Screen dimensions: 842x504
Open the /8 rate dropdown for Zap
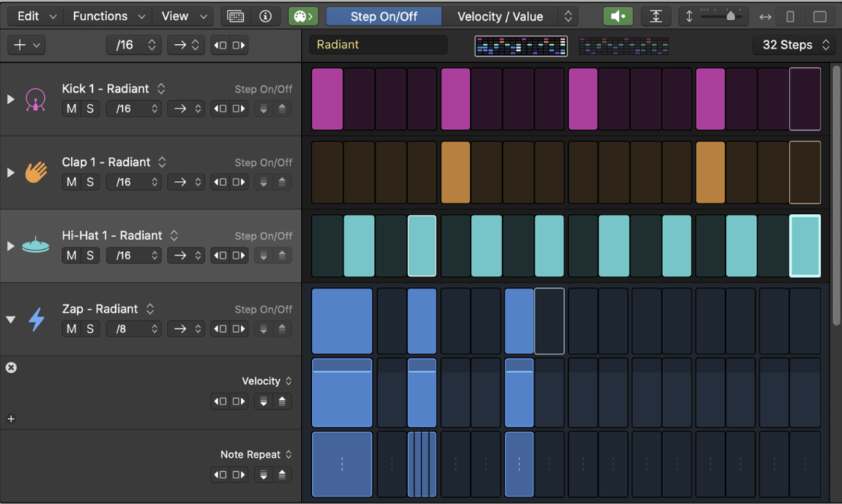133,328
